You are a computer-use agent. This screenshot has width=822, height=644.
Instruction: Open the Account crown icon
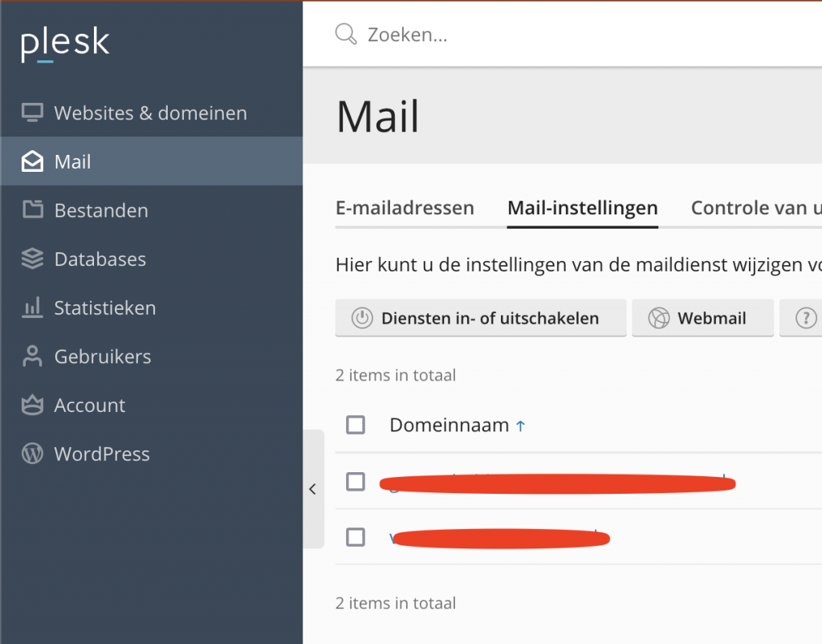click(x=32, y=405)
